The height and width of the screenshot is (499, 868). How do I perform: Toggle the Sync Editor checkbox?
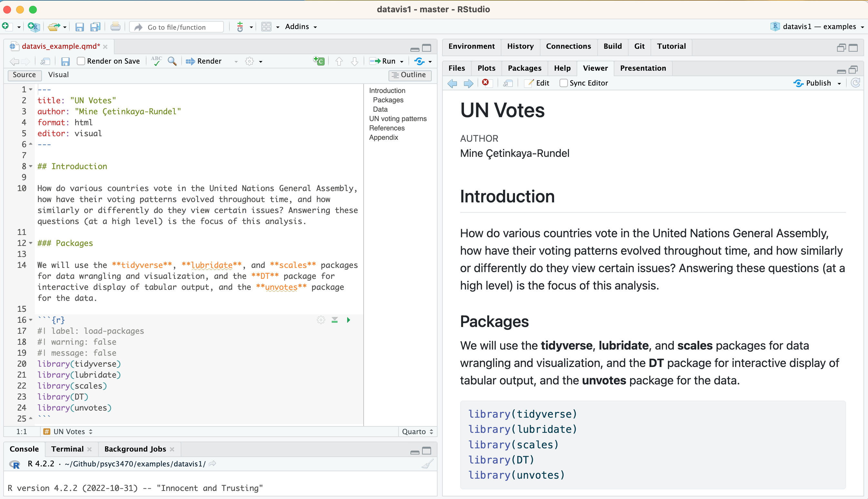(x=563, y=83)
